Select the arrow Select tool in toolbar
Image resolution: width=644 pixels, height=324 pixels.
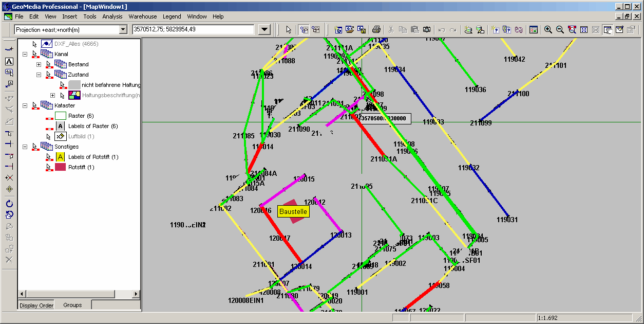click(289, 30)
